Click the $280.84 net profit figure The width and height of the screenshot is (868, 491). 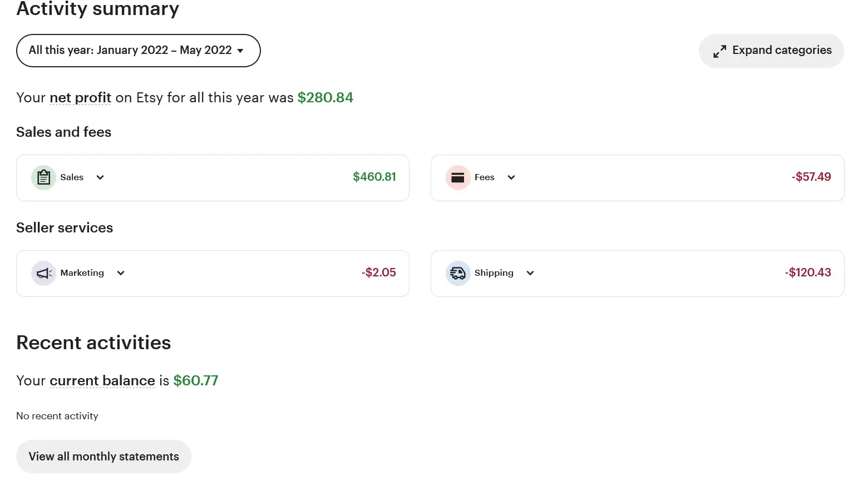(325, 98)
